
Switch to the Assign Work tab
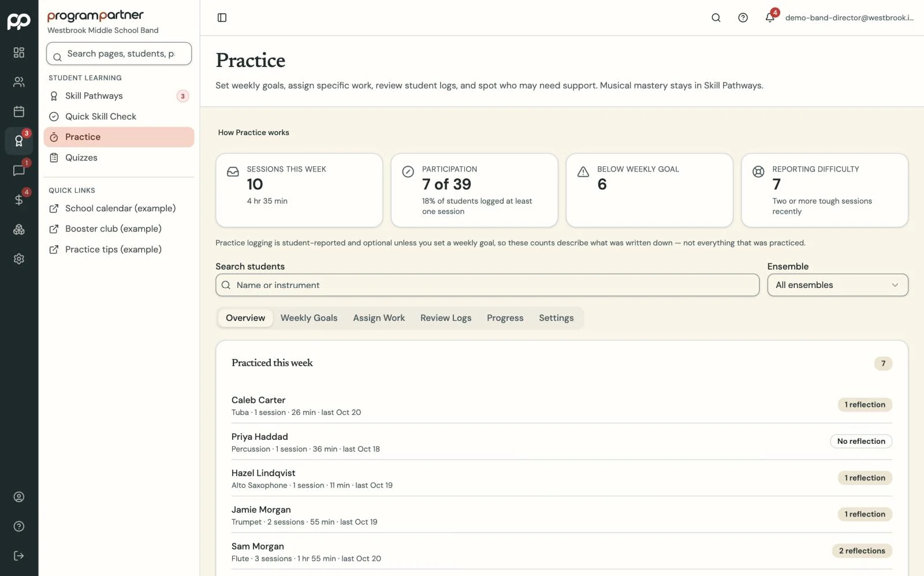pos(379,318)
